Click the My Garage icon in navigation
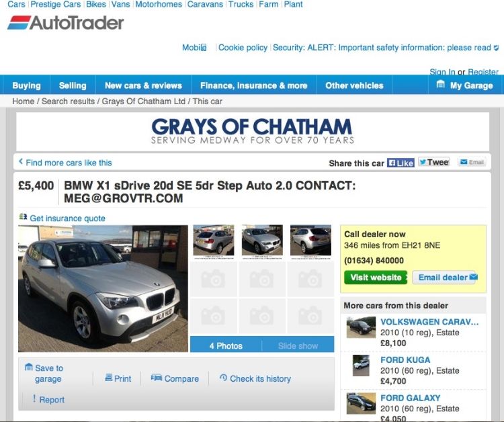The image size is (504, 422). point(440,85)
